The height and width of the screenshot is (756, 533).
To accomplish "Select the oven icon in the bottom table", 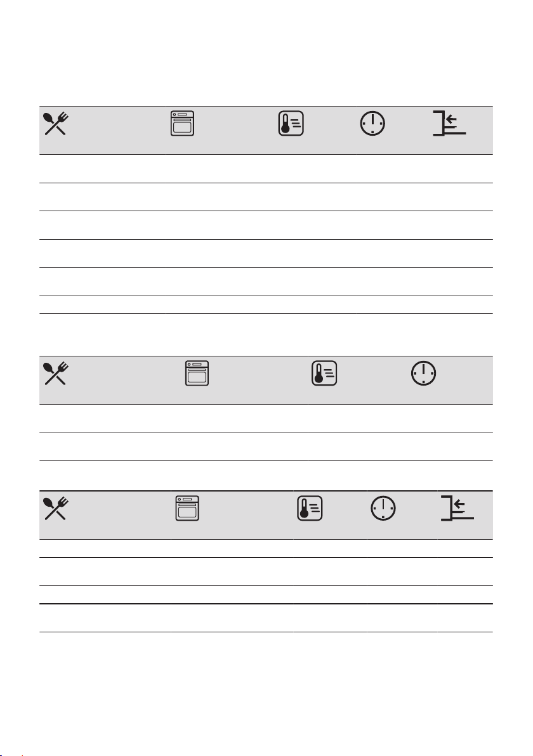I will 187,508.
